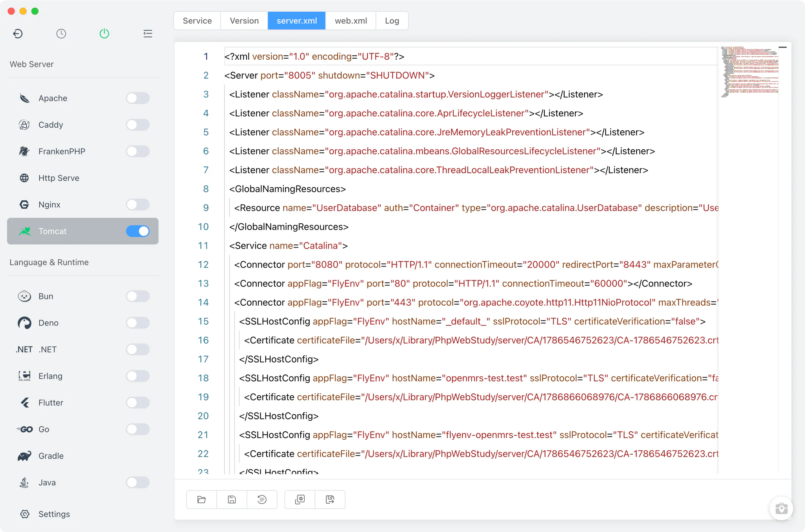Select Apache label in sidebar

coord(53,98)
